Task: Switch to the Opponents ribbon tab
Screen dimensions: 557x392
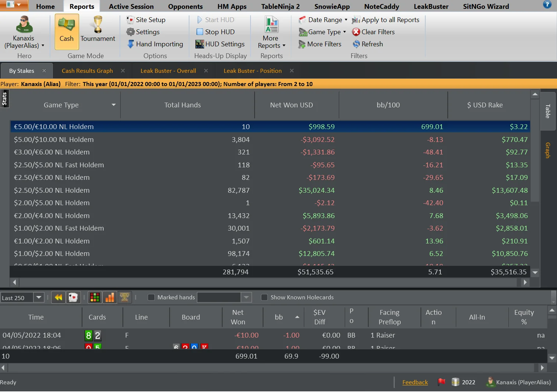Action: coord(185,6)
